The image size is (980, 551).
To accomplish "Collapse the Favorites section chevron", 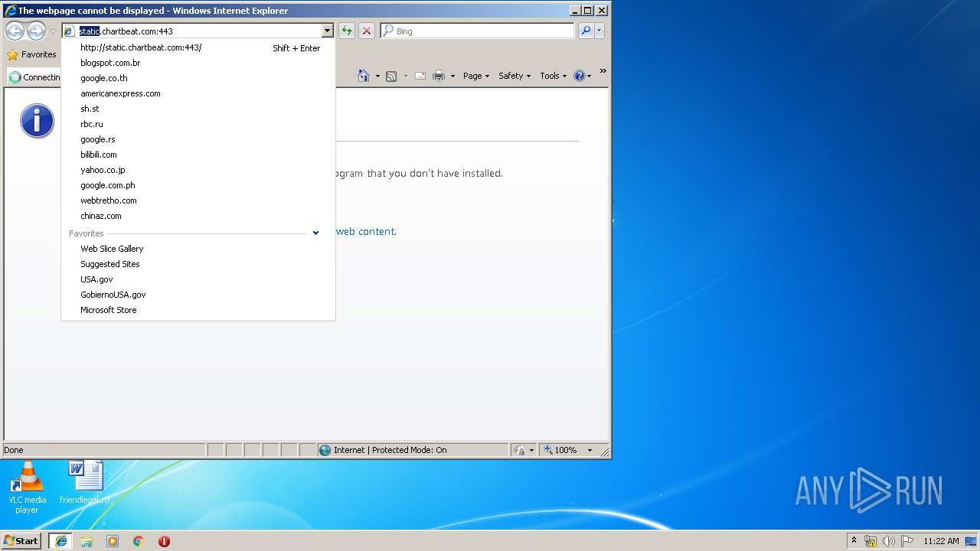I will pyautogui.click(x=315, y=233).
